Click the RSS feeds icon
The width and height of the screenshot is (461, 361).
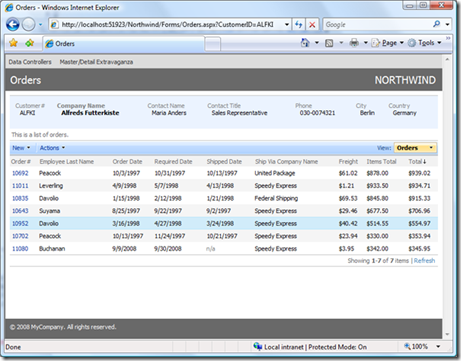click(329, 43)
